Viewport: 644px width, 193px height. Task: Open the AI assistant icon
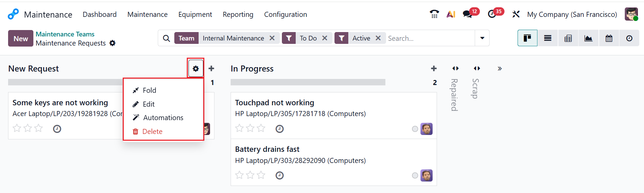click(x=451, y=14)
